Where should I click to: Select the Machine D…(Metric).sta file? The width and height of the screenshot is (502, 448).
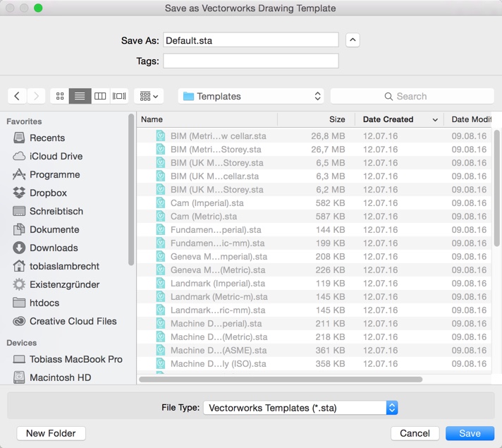click(314, 337)
